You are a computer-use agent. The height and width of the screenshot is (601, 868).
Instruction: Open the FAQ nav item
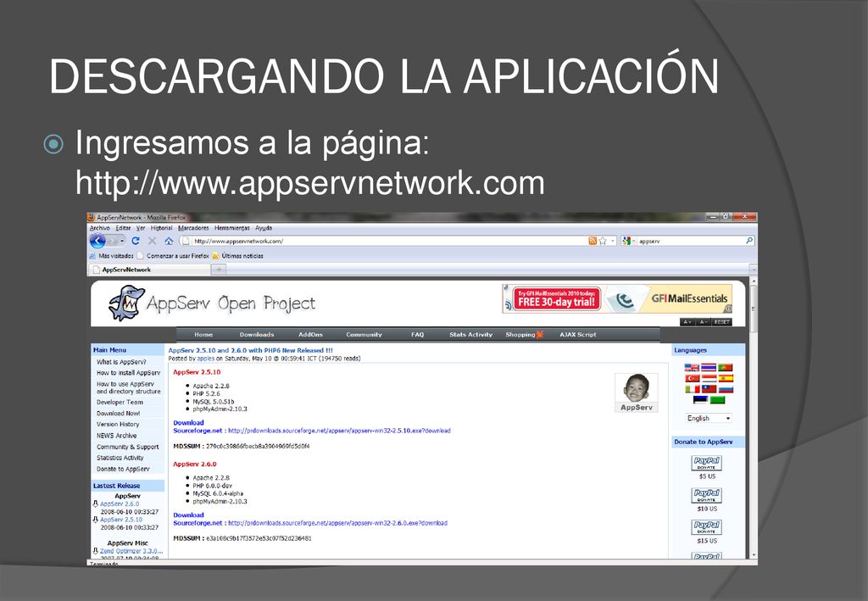(417, 334)
